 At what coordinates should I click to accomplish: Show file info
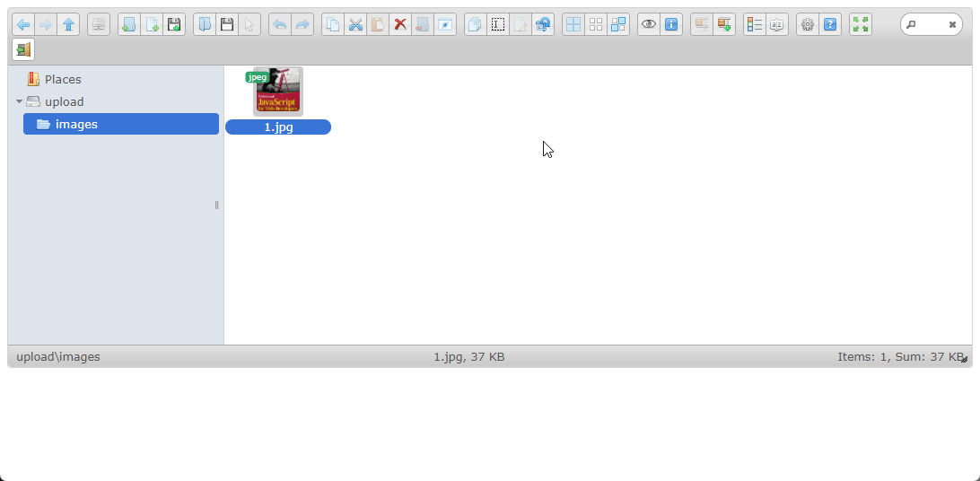671,24
